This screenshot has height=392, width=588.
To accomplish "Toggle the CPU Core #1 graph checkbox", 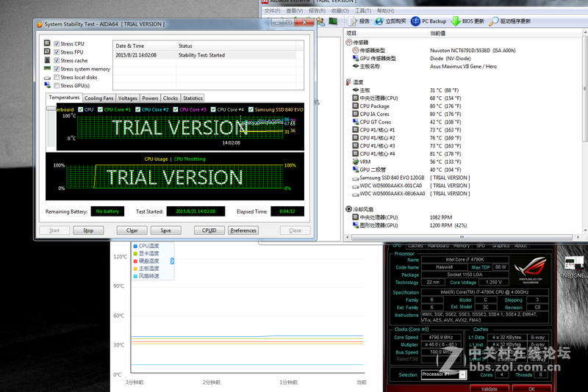I will (101, 109).
